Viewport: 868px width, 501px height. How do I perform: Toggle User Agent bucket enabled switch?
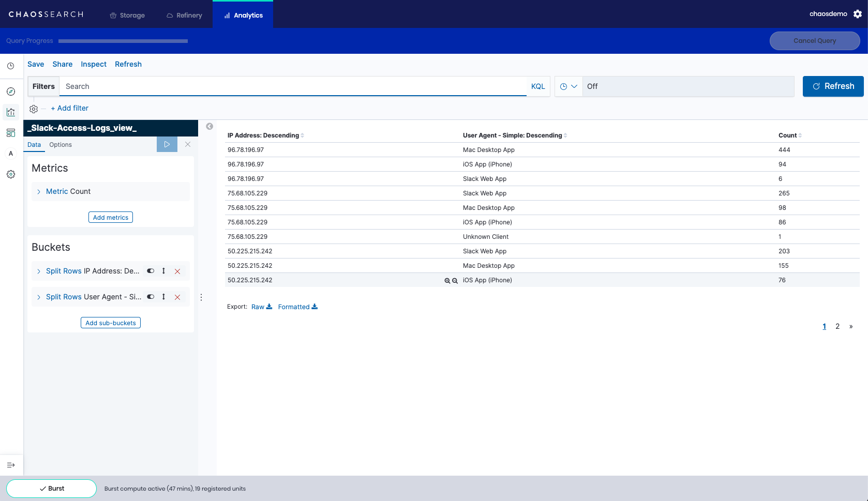click(151, 297)
